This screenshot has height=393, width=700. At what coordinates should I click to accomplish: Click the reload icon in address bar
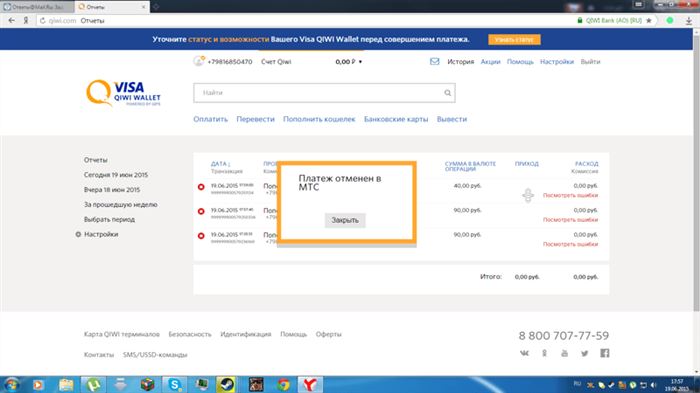pyautogui.click(x=43, y=21)
